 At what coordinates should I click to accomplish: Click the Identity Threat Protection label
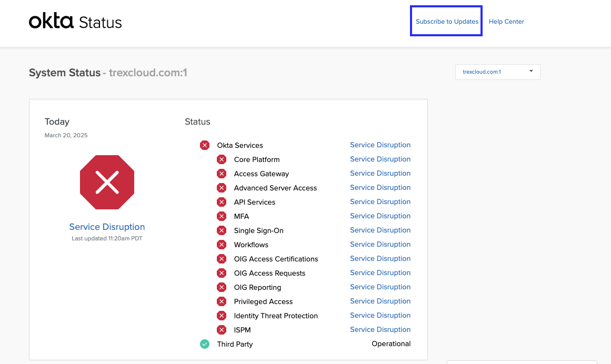(276, 316)
